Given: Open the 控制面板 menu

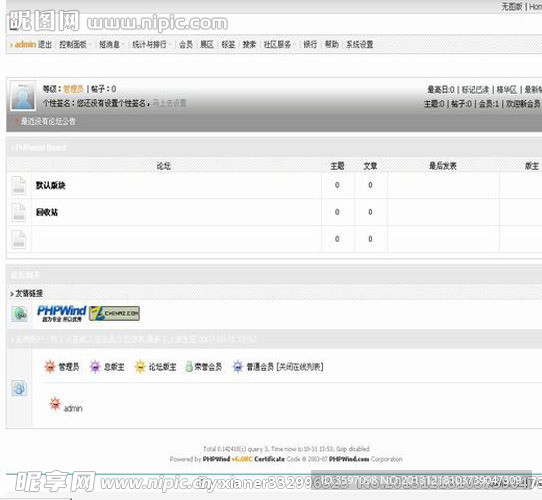Looking at the screenshot, I should (x=73, y=44).
